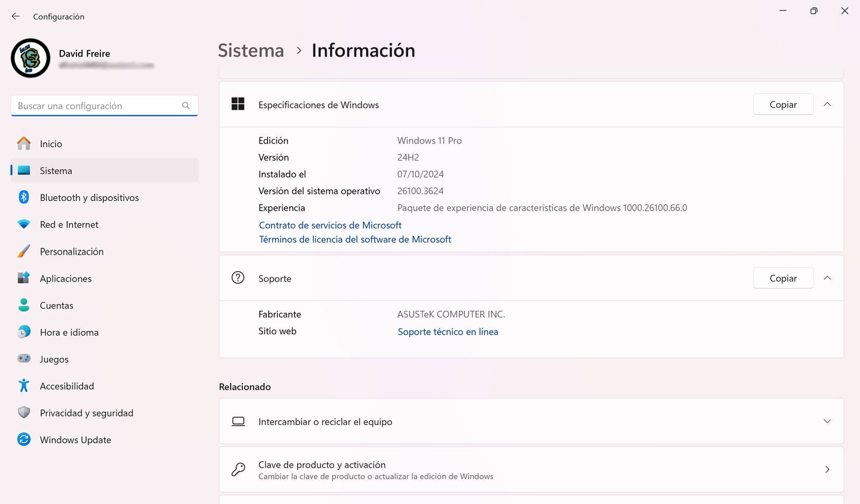Image resolution: width=860 pixels, height=504 pixels.
Task: Copy the Windows specifications
Action: click(783, 104)
